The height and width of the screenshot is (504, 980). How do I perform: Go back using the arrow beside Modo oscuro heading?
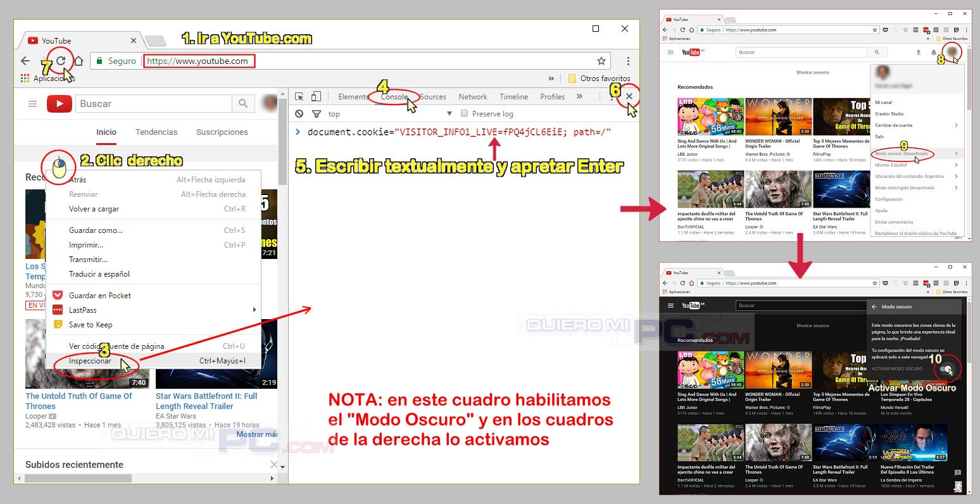tap(874, 306)
